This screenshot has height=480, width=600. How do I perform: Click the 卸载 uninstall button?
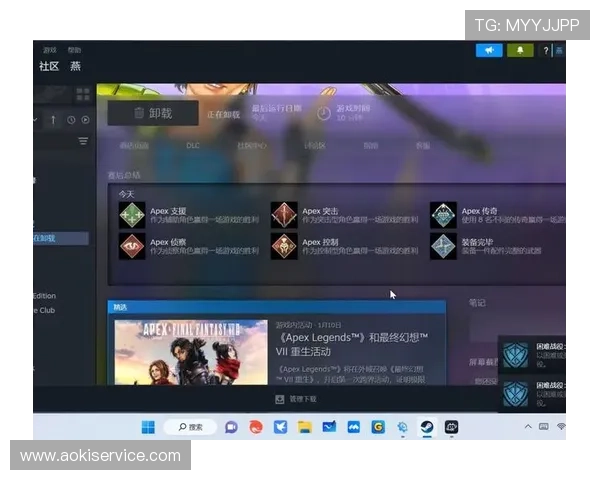click(x=153, y=113)
